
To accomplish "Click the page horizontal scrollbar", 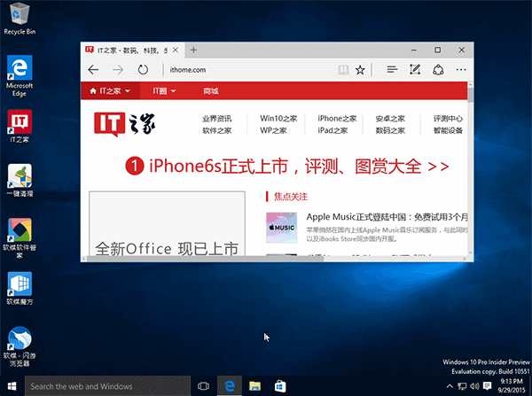I will click(x=206, y=259).
